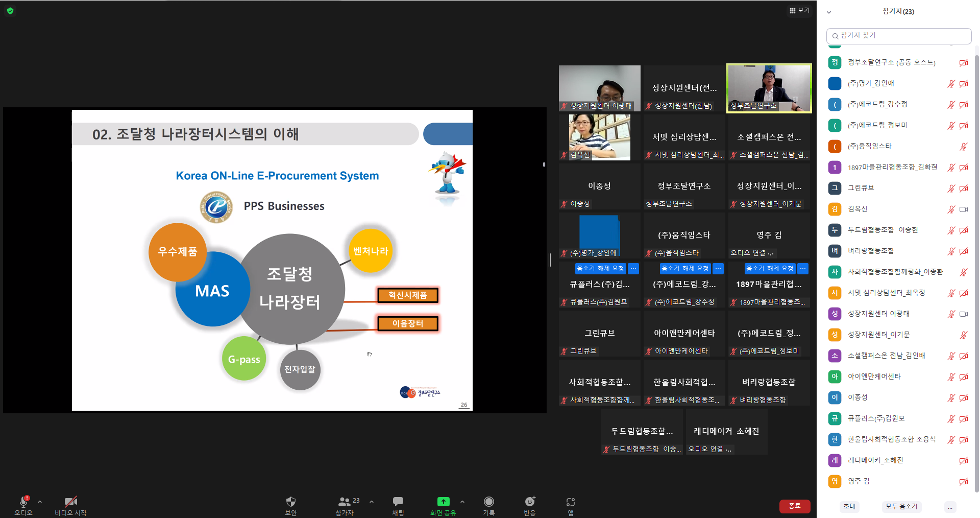Click the muted mic icon for (주)명가_강인애
Image resolution: width=980 pixels, height=518 pixels.
(951, 84)
